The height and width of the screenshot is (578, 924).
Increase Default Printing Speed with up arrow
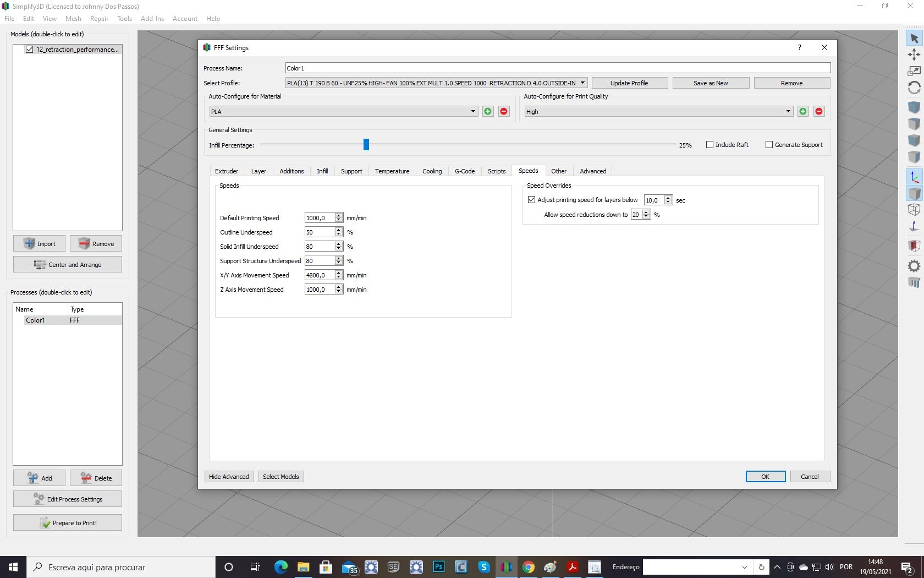point(339,215)
